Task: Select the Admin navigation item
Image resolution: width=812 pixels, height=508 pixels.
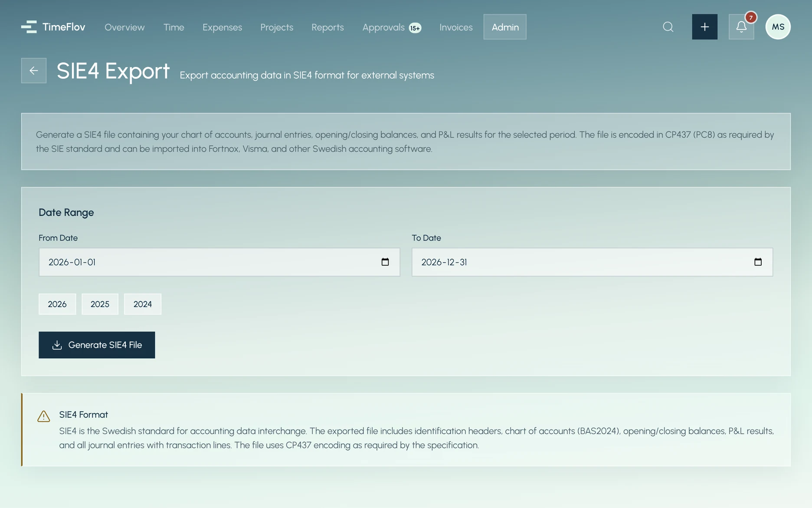Action: point(505,27)
